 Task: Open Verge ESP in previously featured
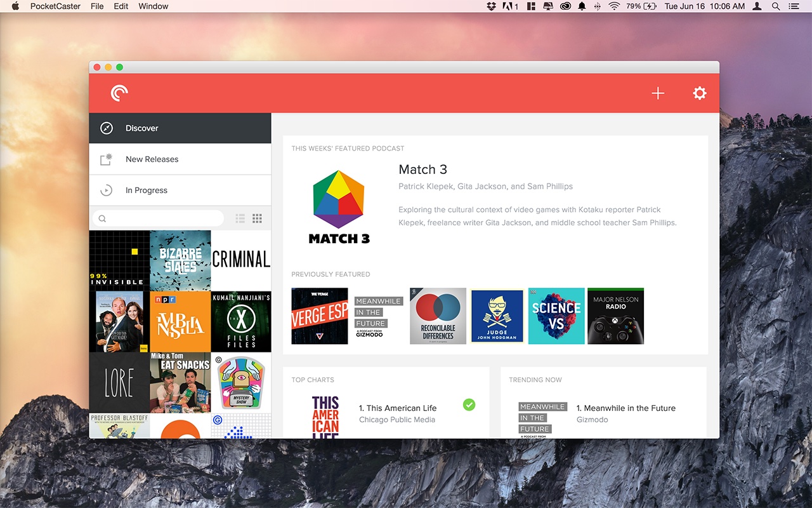point(320,316)
